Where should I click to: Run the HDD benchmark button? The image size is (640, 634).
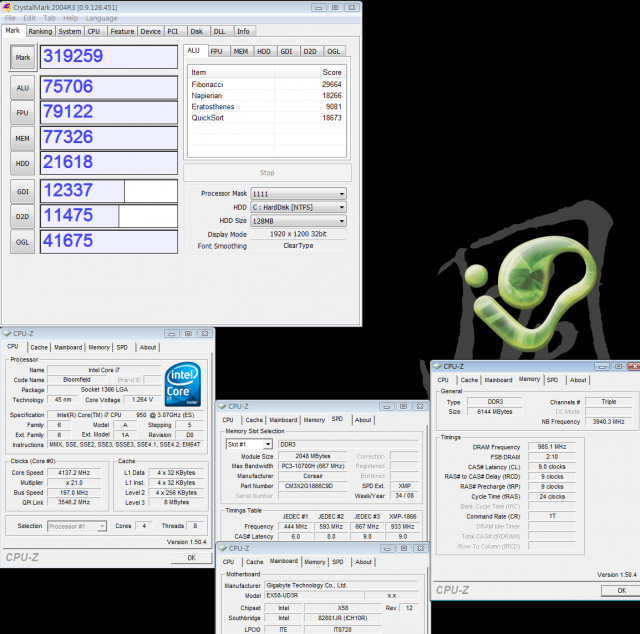point(23,163)
